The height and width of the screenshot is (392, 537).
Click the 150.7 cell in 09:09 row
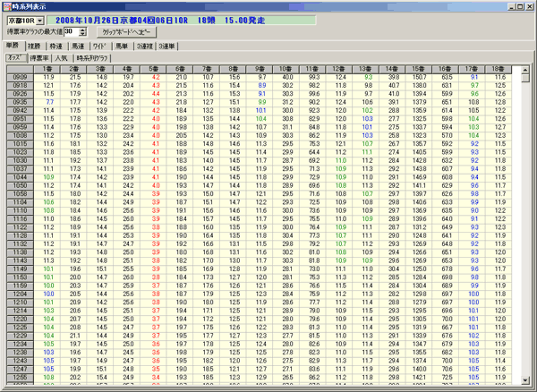tap(419, 77)
